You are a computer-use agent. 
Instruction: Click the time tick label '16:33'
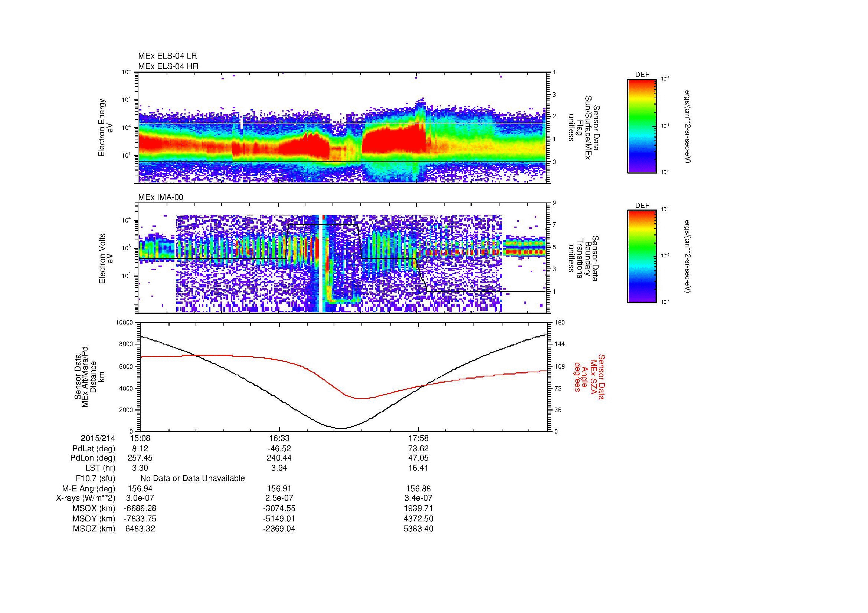[279, 438]
